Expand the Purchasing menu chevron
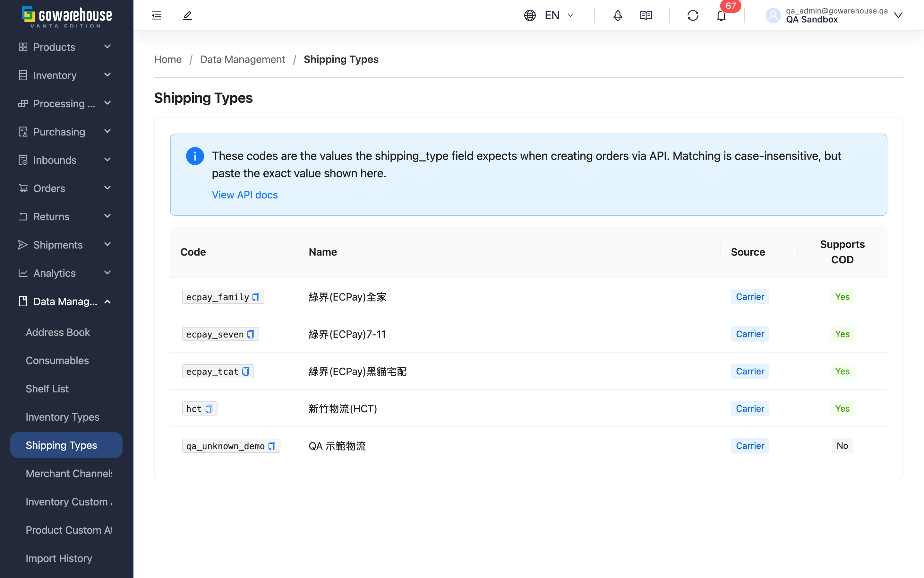 (x=108, y=132)
